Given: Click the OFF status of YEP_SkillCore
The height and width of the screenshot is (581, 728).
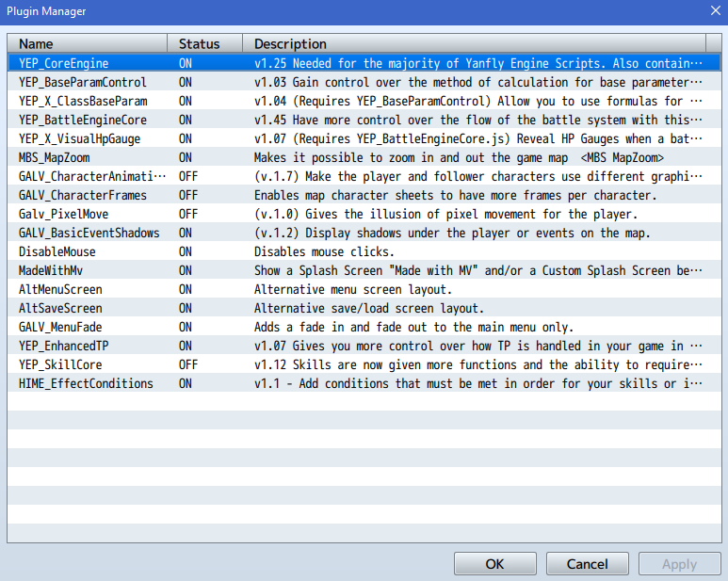Looking at the screenshot, I should [x=188, y=364].
